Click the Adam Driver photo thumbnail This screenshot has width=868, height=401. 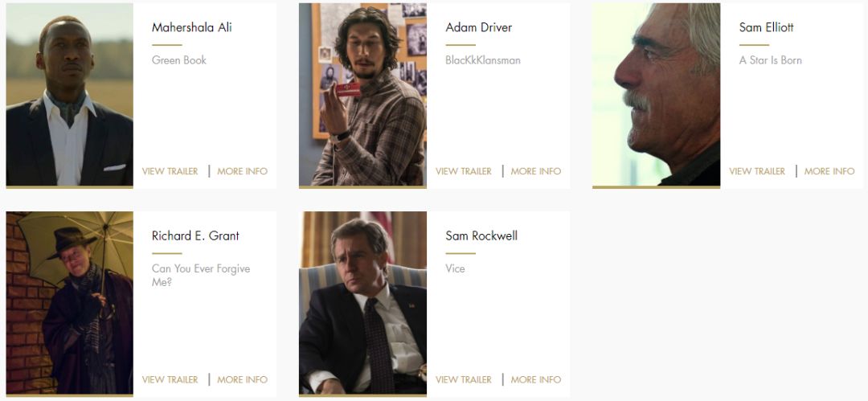(362, 95)
